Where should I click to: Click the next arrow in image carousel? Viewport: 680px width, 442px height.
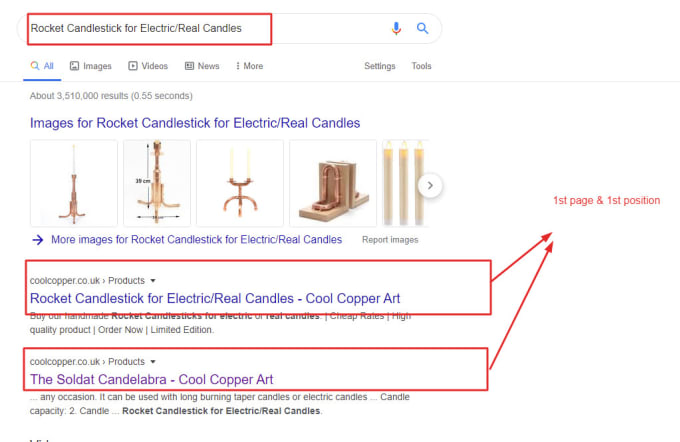click(430, 185)
